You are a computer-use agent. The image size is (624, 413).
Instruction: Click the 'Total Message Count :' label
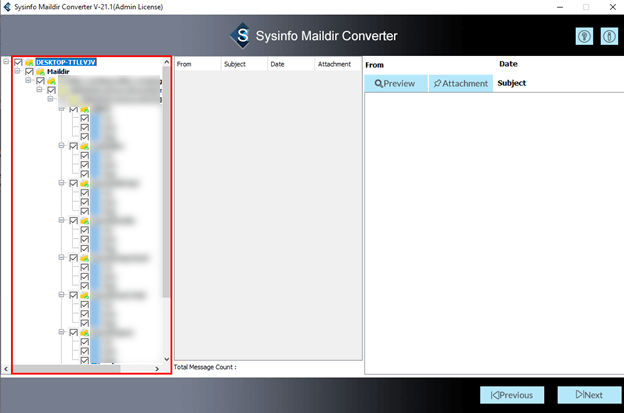pos(205,367)
